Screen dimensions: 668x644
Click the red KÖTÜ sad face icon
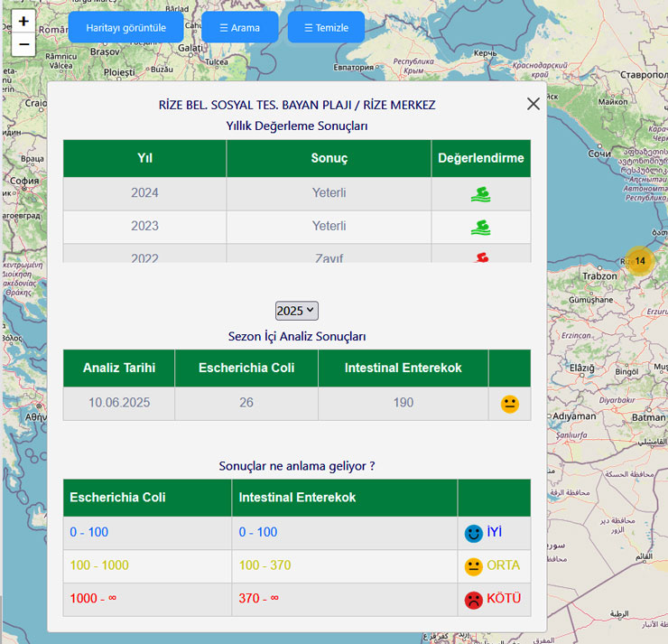[x=473, y=600]
